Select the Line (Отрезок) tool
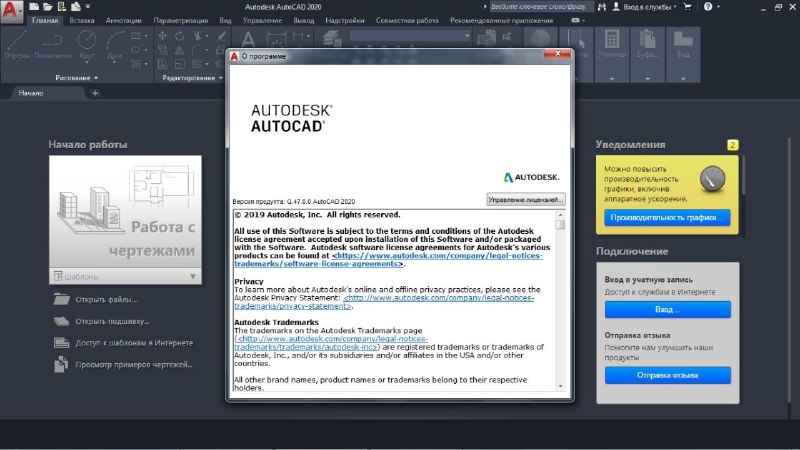800x450 pixels. [17, 44]
